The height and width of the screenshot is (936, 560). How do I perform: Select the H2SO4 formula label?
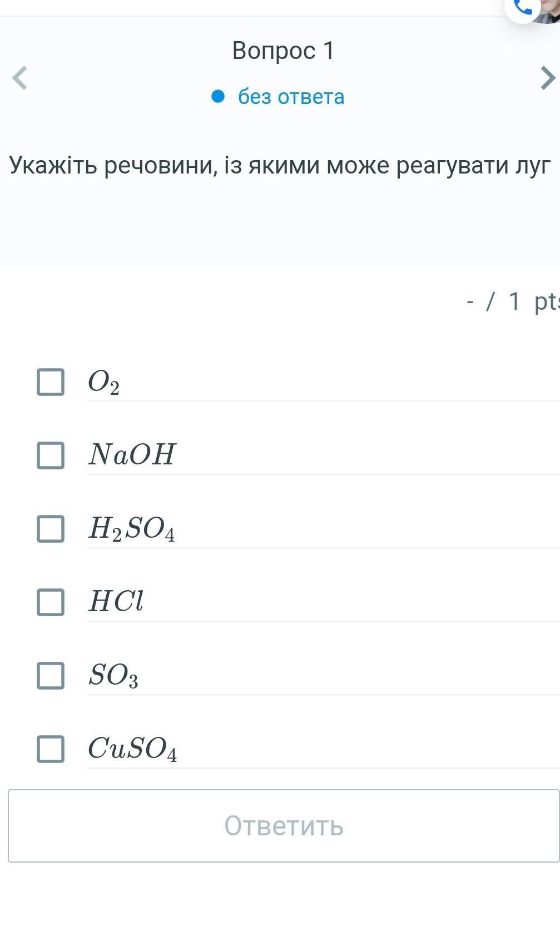132,529
